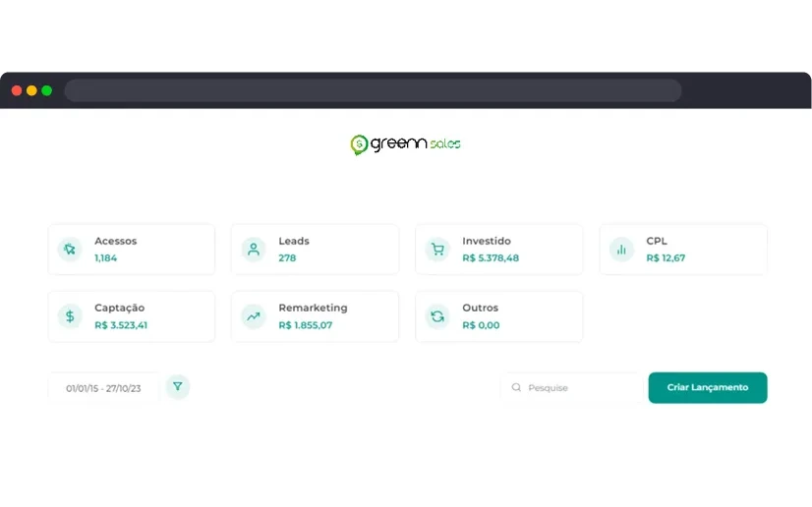Viewport: 812px width, 507px height.
Task: Click the Greenn Sales logo
Action: pos(405,143)
